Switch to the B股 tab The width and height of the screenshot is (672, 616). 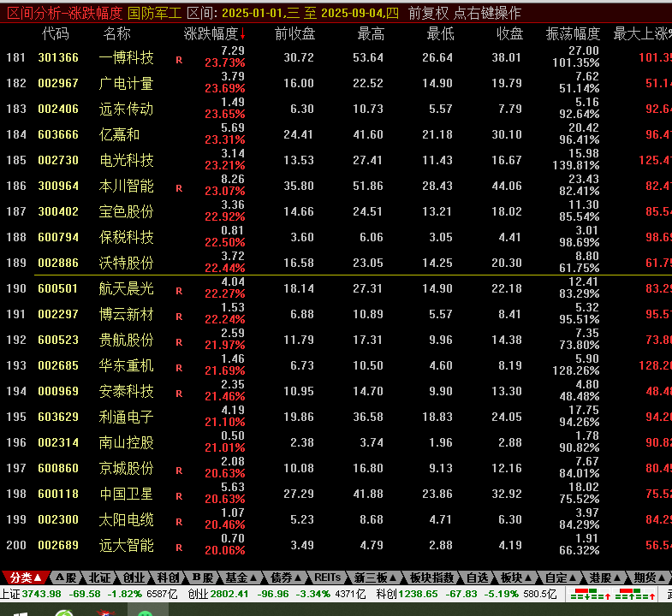203,577
